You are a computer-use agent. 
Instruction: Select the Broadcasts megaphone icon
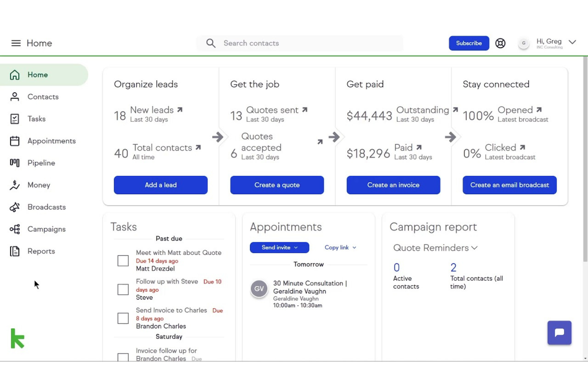click(14, 207)
